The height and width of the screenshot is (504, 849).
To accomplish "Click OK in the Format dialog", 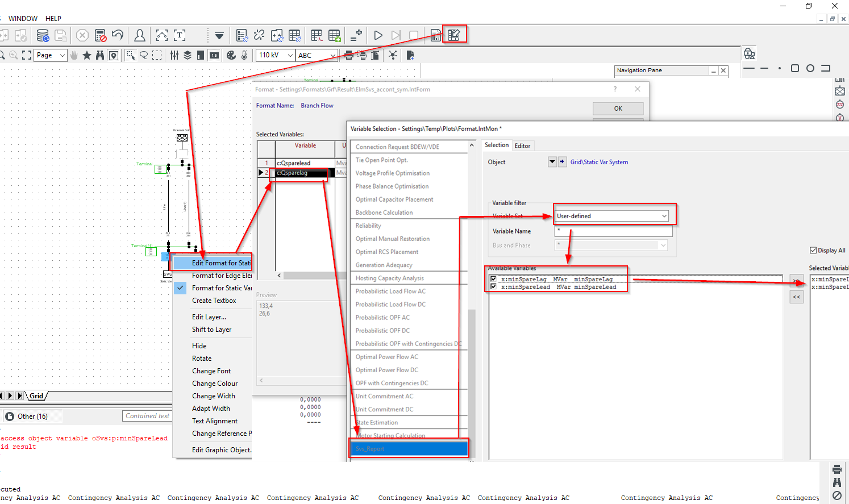I will [x=618, y=109].
